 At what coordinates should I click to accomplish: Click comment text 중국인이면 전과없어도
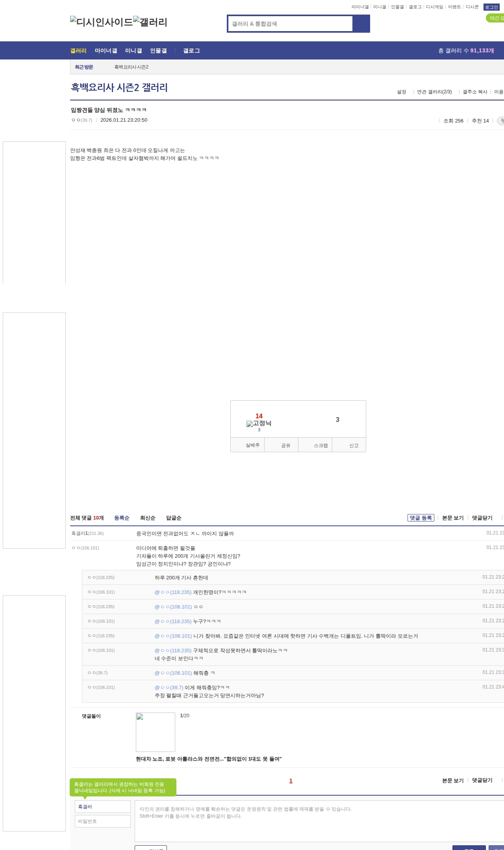point(185,534)
